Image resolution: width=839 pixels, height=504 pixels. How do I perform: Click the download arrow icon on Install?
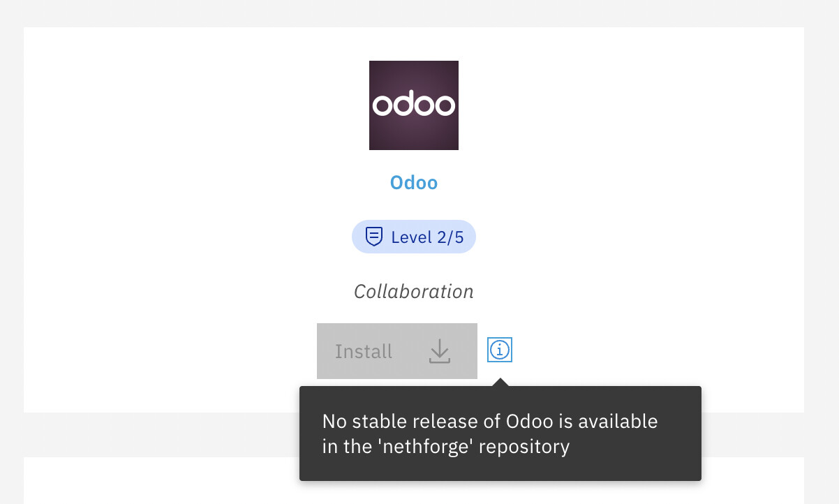click(440, 351)
